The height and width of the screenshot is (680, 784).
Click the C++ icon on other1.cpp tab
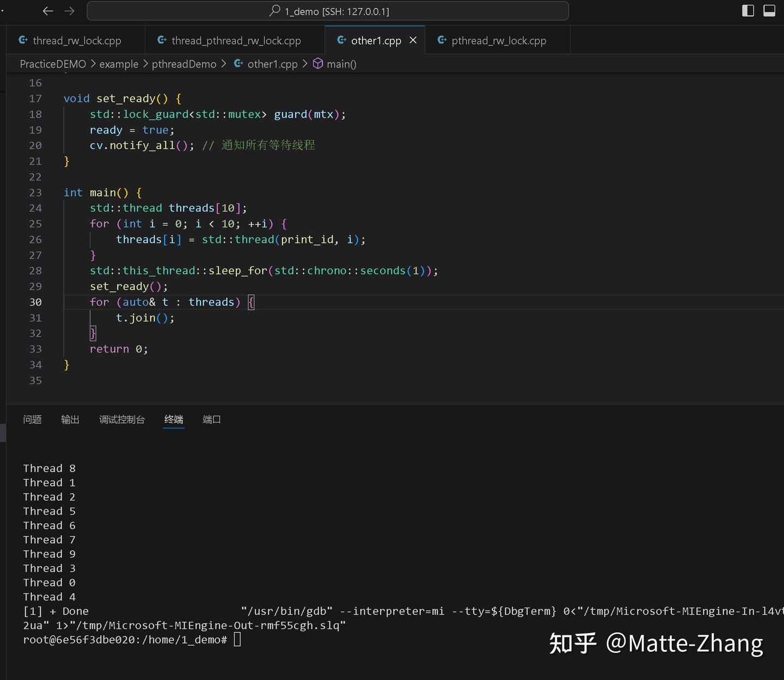[x=342, y=40]
